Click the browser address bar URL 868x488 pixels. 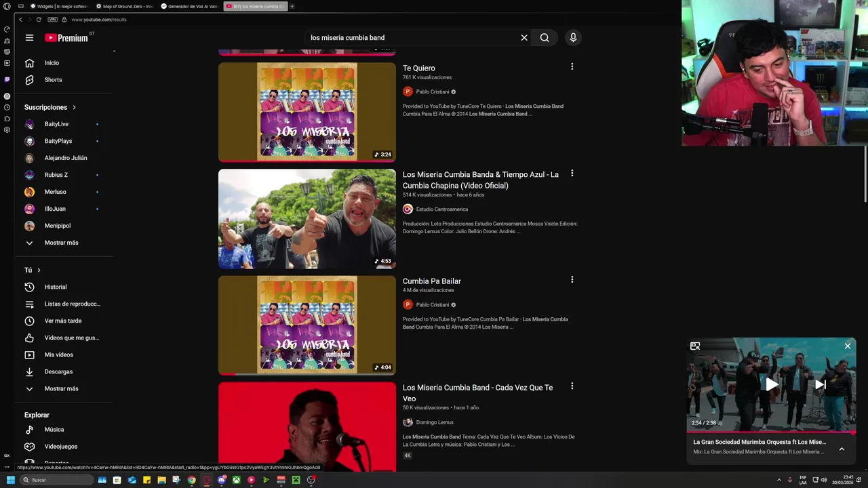(99, 20)
